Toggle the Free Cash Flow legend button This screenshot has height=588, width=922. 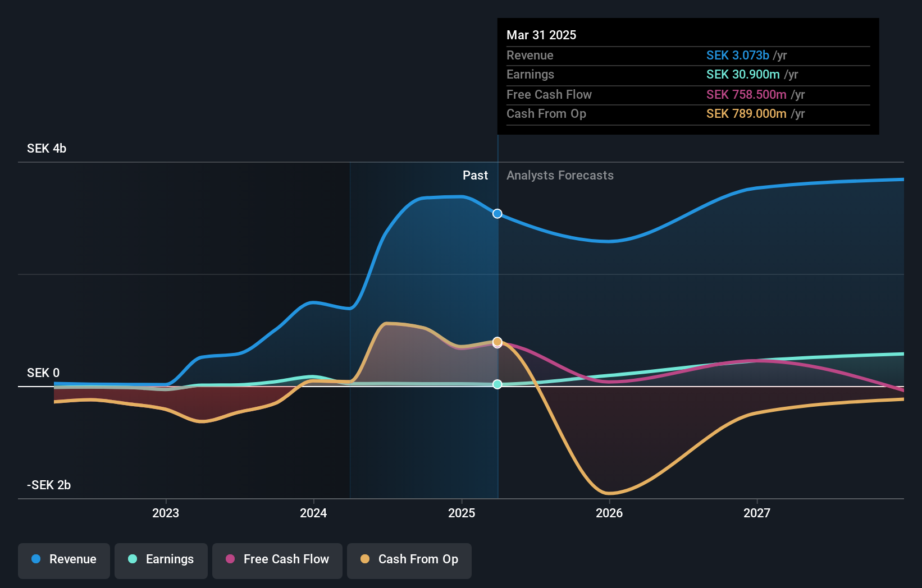click(277, 561)
